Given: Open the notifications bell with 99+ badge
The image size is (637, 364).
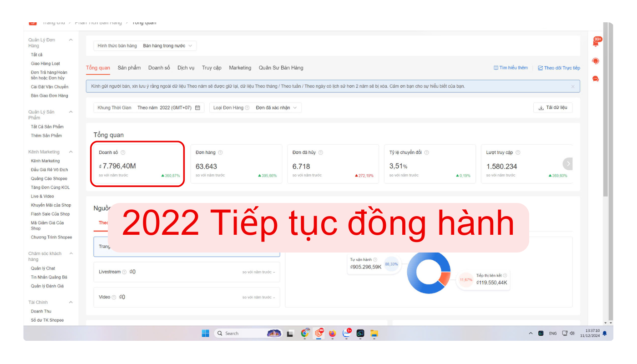Looking at the screenshot, I should pyautogui.click(x=596, y=43).
